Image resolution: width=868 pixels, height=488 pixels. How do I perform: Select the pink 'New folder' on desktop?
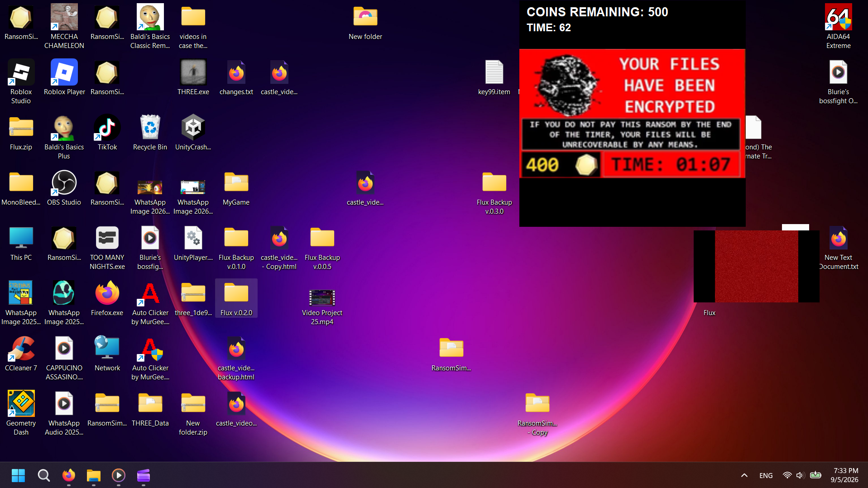click(365, 22)
